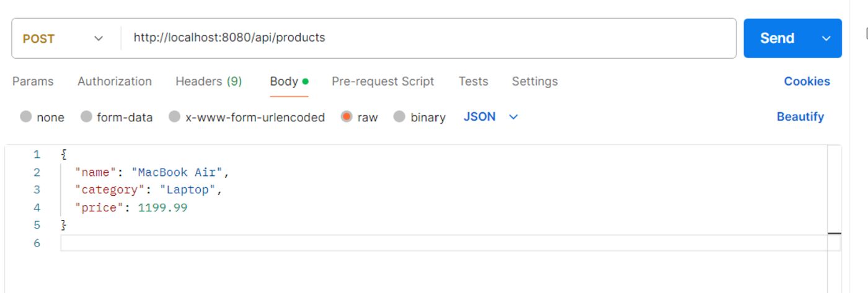Expand the JSON format dropdown
Screen dimensions: 868x293
point(490,116)
